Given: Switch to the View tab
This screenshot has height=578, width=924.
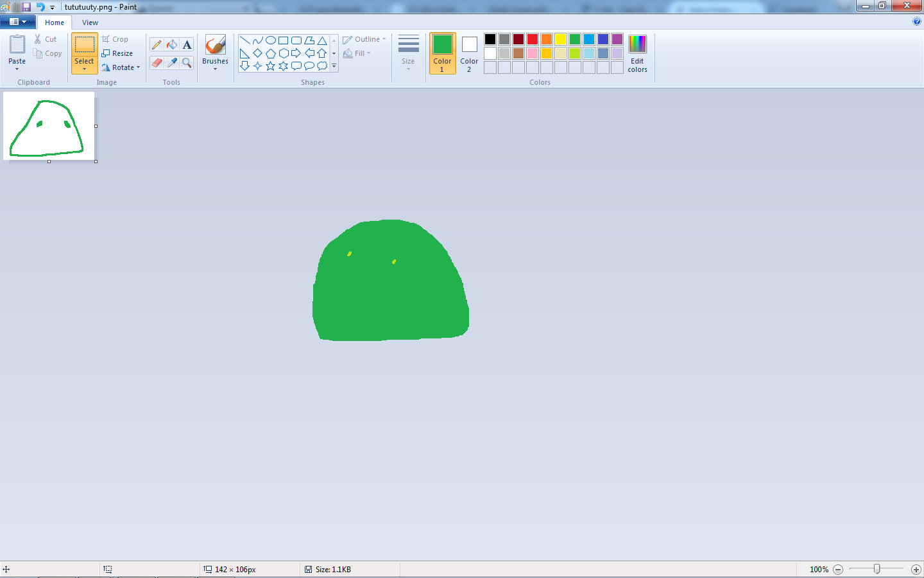Looking at the screenshot, I should click(x=90, y=22).
